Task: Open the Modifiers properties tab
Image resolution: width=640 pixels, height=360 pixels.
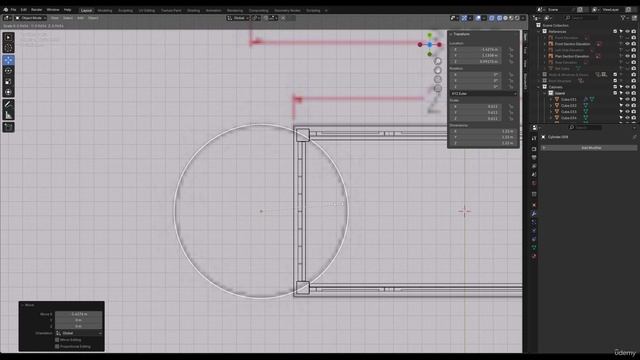Action: pyautogui.click(x=534, y=213)
